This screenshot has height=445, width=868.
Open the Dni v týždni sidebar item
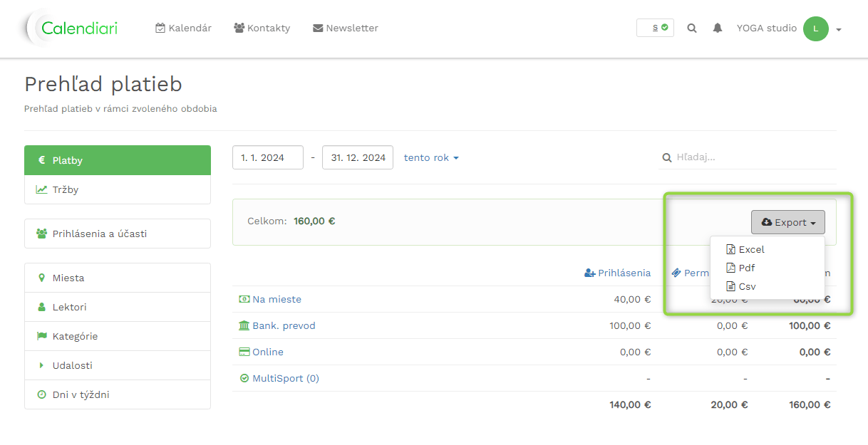pyautogui.click(x=118, y=394)
